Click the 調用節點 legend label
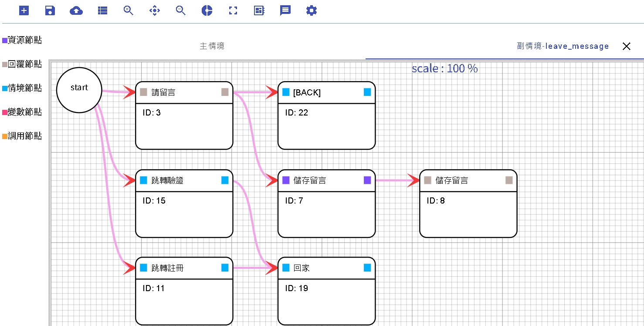The image size is (644, 326). [x=25, y=136]
